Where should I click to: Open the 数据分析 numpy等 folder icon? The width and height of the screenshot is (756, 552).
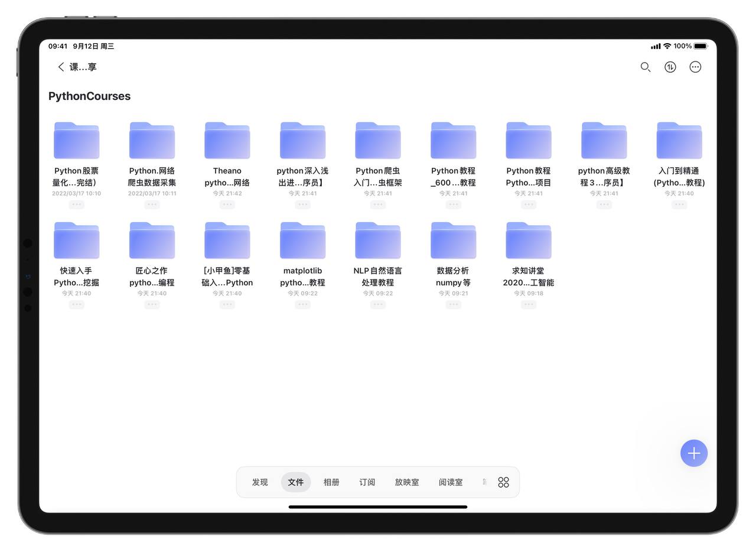tap(453, 241)
